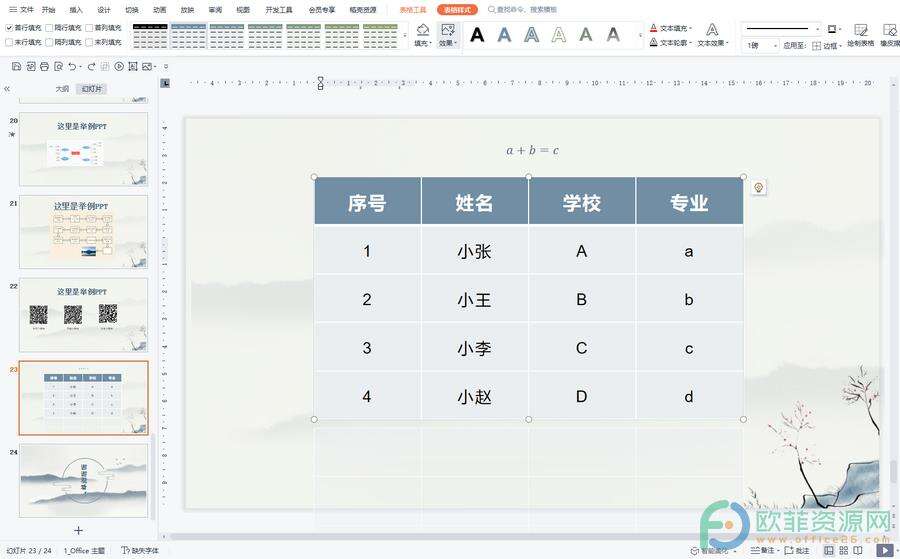Click the Print icon in quick toolbar
The width and height of the screenshot is (900, 559).
coord(44,67)
